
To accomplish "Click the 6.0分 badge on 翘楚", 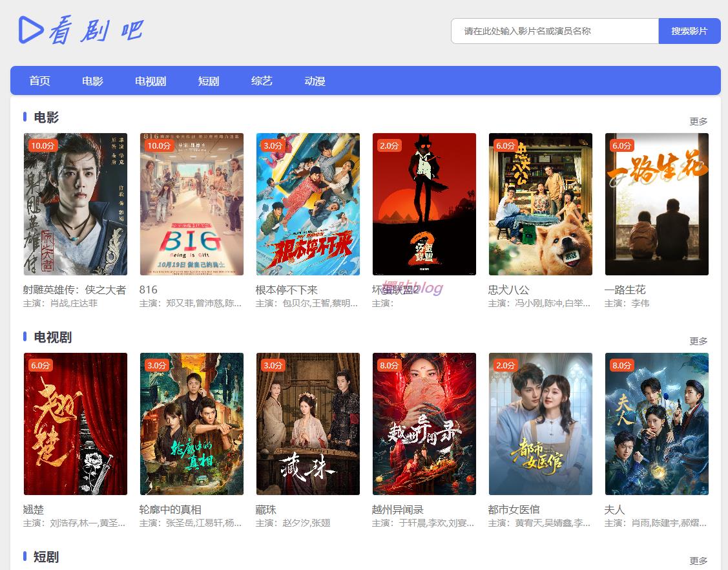I will [41, 365].
